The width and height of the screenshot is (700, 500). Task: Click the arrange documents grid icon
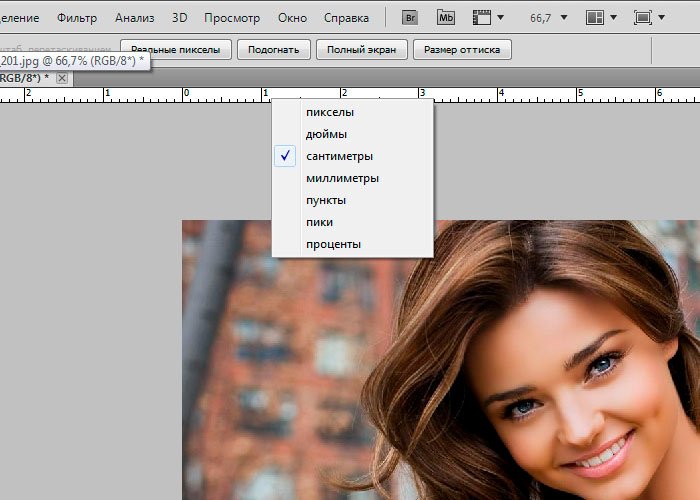[595, 18]
